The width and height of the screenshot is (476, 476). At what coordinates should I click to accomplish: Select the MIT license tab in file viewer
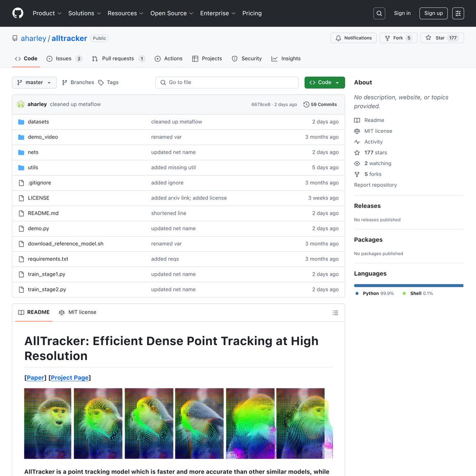click(x=78, y=312)
